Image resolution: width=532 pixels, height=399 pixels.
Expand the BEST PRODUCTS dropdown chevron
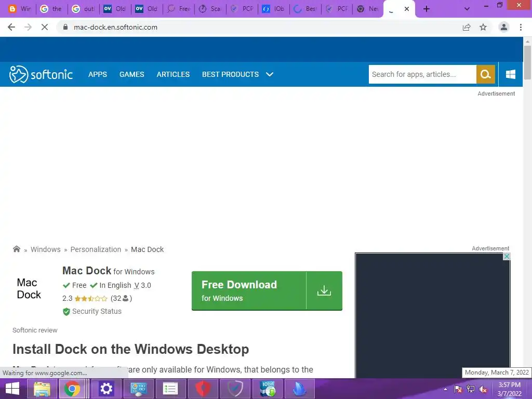click(270, 74)
